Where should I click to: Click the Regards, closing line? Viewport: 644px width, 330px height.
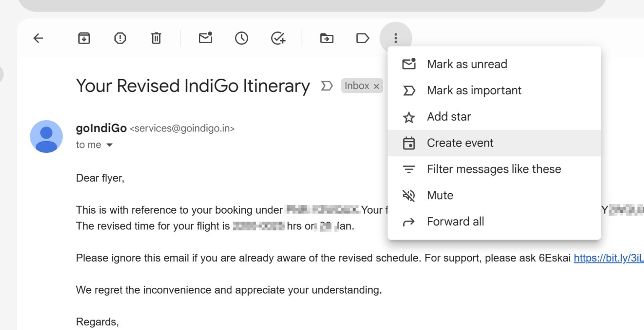pos(97,322)
